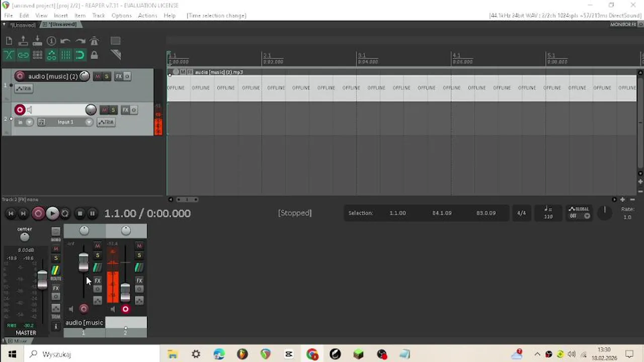This screenshot has width=644, height=362.
Task: Click the transport Pause button
Action: (x=92, y=214)
